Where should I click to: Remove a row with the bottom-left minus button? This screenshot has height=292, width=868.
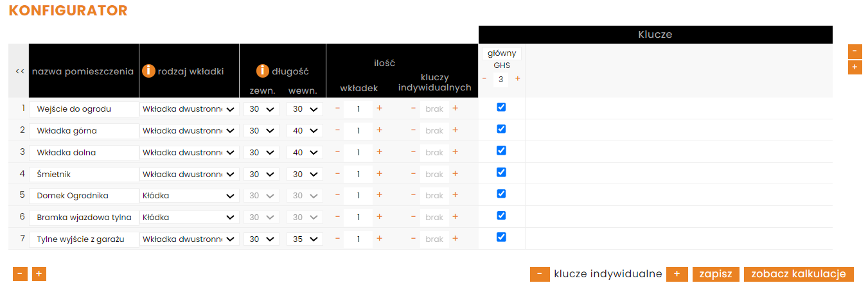point(20,274)
